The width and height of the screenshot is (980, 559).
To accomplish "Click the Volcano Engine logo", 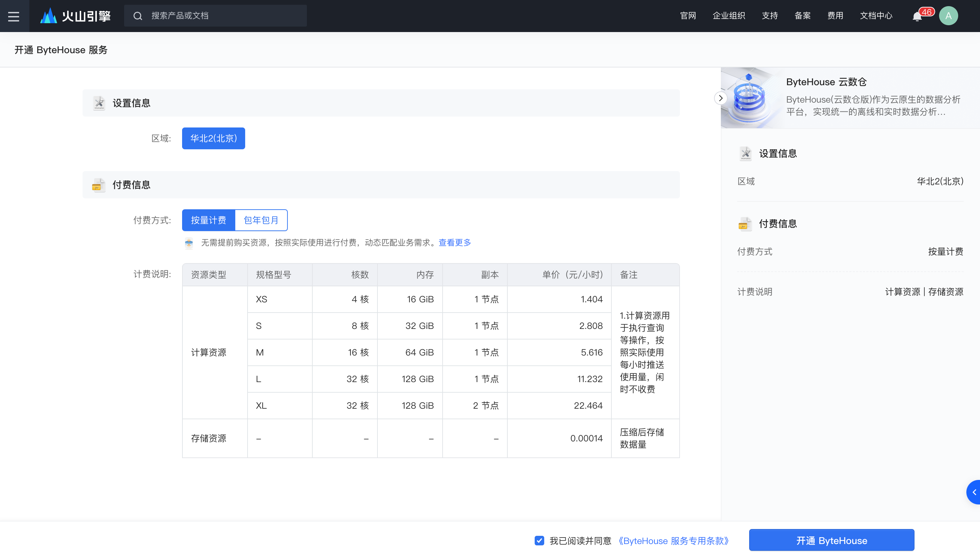I will [76, 16].
